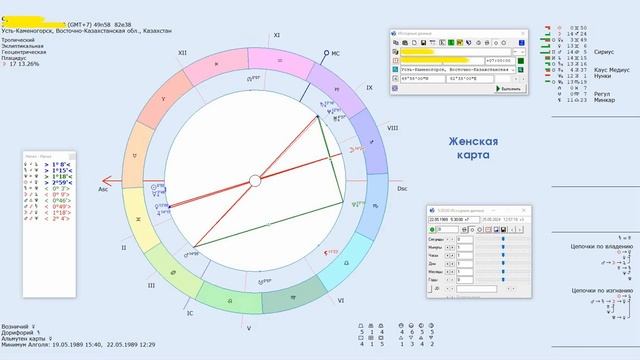Click the Эклиптикальная setting label

click(22, 46)
